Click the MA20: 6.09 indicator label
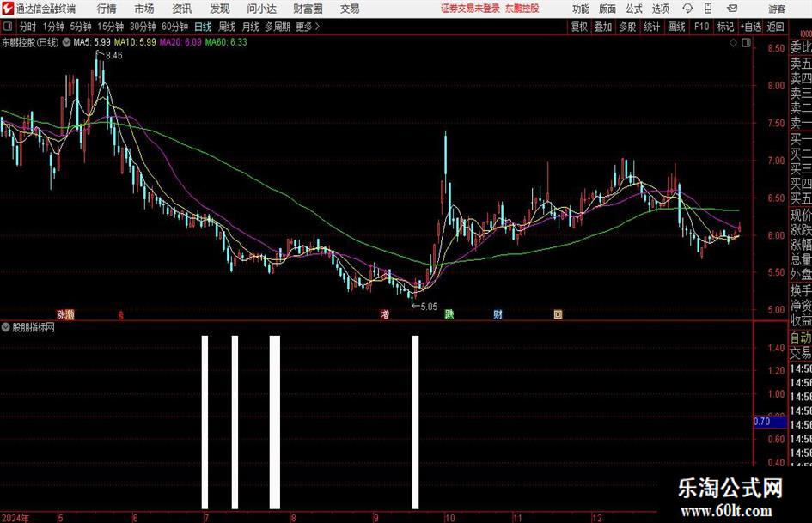The height and width of the screenshot is (523, 812). pos(180,42)
